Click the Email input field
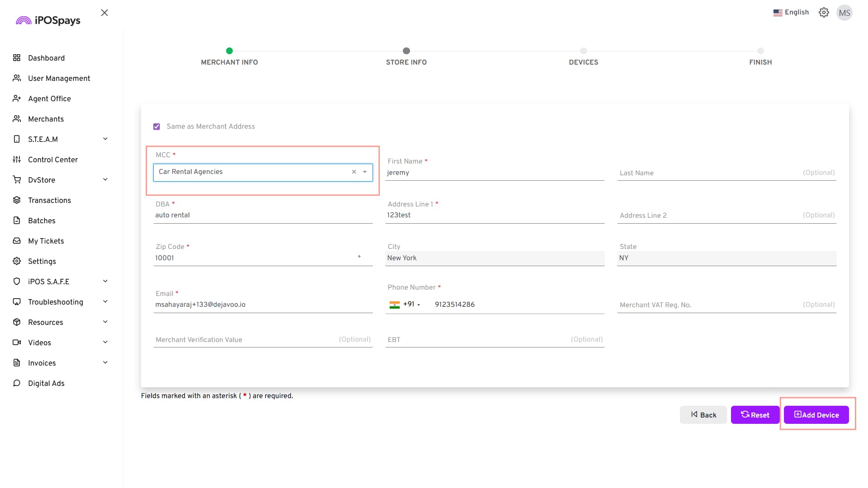The width and height of the screenshot is (868, 488). coord(263,305)
